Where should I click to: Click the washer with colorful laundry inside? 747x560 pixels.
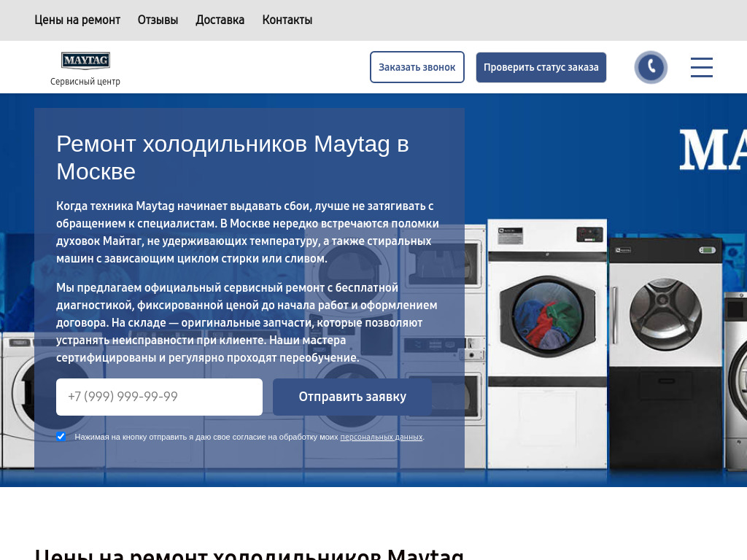tap(546, 314)
